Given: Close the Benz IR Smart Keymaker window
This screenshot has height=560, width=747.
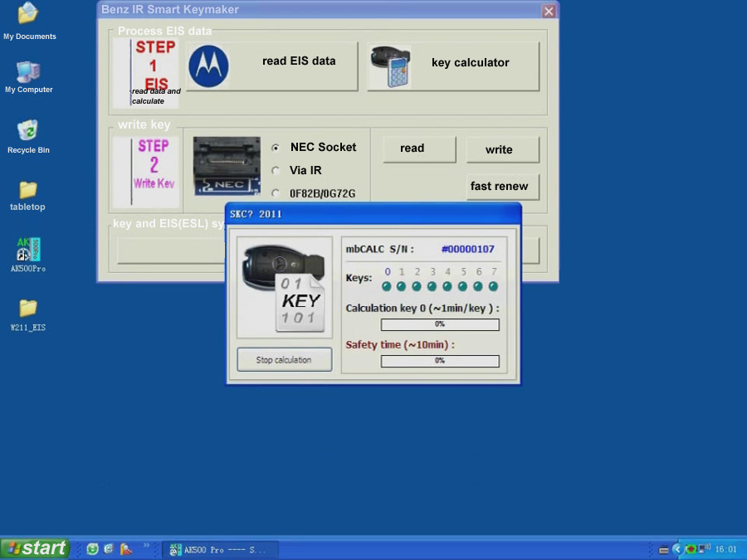Looking at the screenshot, I should 549,11.
